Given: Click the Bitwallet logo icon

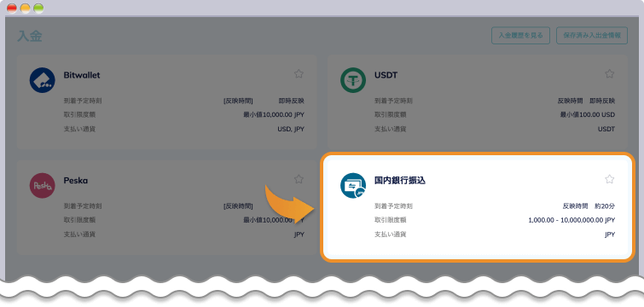Looking at the screenshot, I should coord(43,80).
